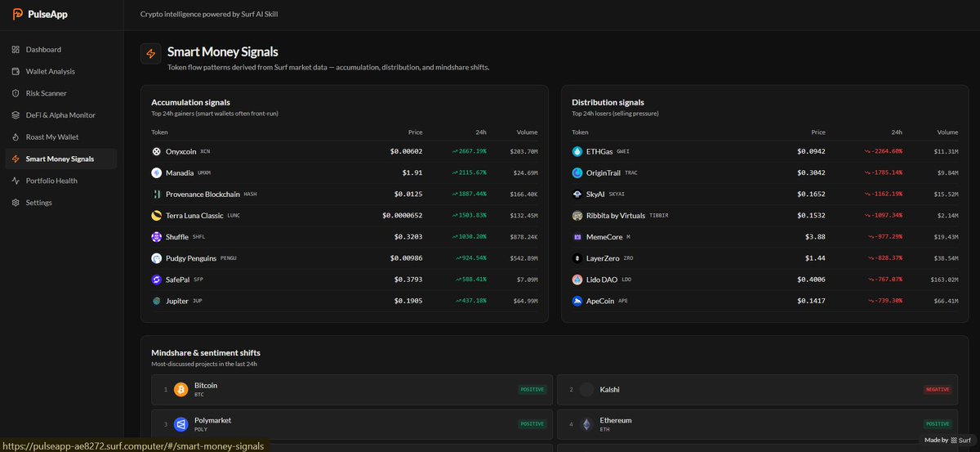Click the Pudgy Penguins token icon
This screenshot has width=980, height=452.
click(x=157, y=257)
